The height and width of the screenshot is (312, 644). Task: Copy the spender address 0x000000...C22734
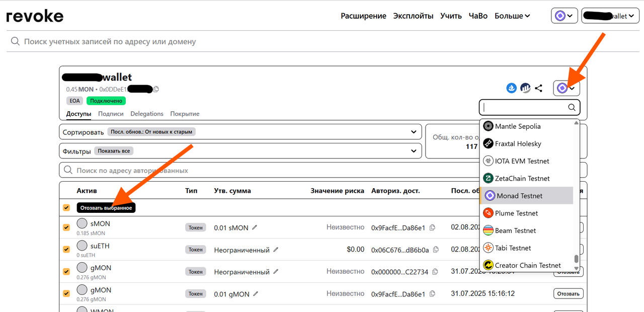coord(435,272)
